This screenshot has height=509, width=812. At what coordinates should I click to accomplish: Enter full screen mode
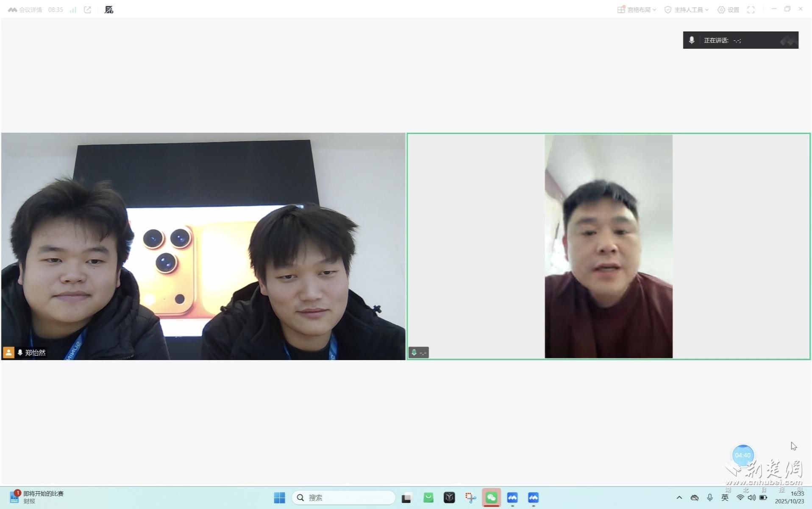[x=751, y=10]
